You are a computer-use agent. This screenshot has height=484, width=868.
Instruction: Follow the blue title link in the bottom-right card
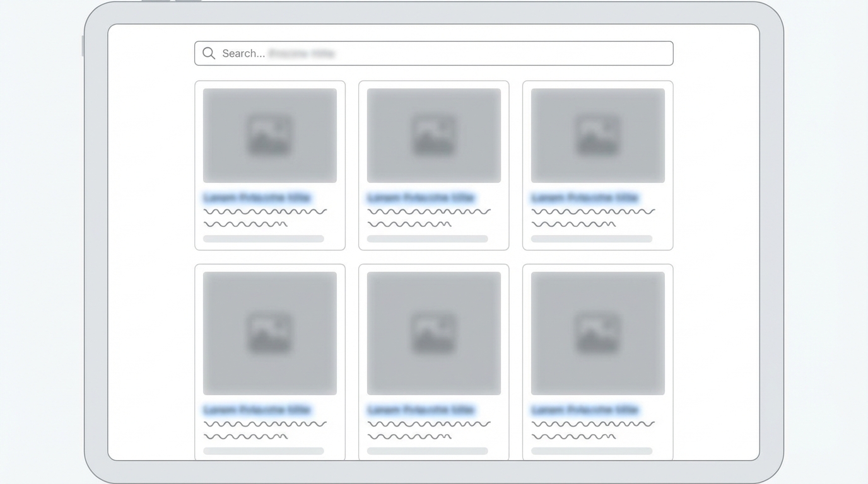585,410
